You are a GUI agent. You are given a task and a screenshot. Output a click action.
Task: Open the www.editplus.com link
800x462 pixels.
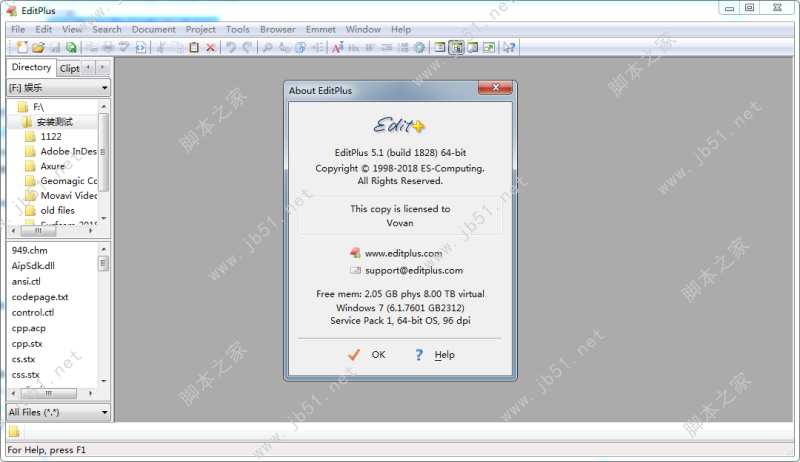(x=403, y=253)
